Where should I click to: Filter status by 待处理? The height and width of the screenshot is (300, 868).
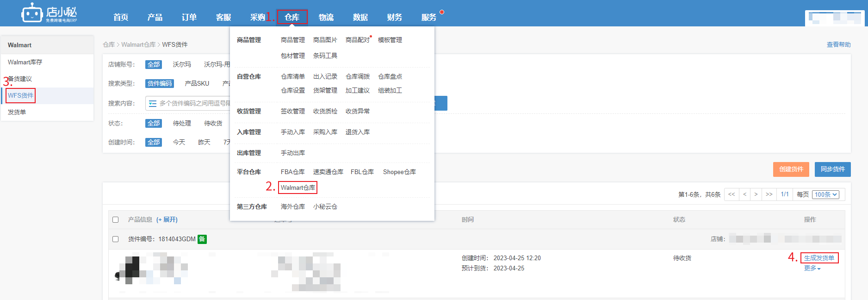[x=182, y=123]
